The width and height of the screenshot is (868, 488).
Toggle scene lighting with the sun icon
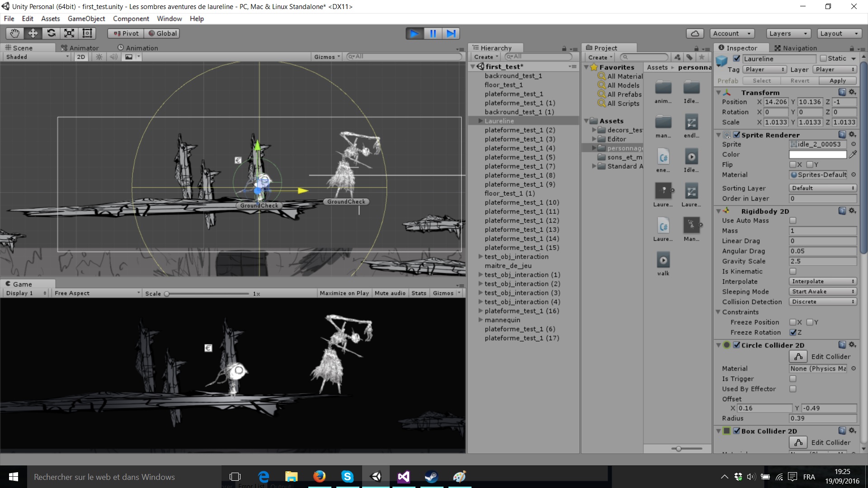click(x=99, y=56)
